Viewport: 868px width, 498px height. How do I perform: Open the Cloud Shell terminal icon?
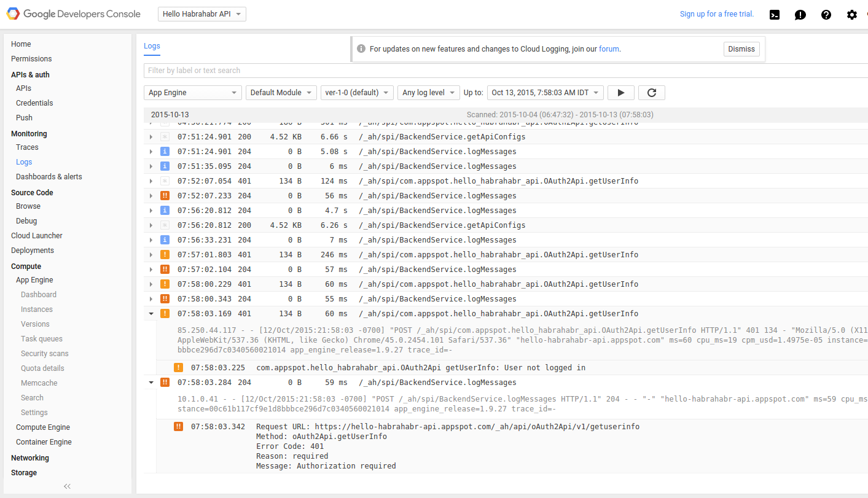tap(775, 15)
